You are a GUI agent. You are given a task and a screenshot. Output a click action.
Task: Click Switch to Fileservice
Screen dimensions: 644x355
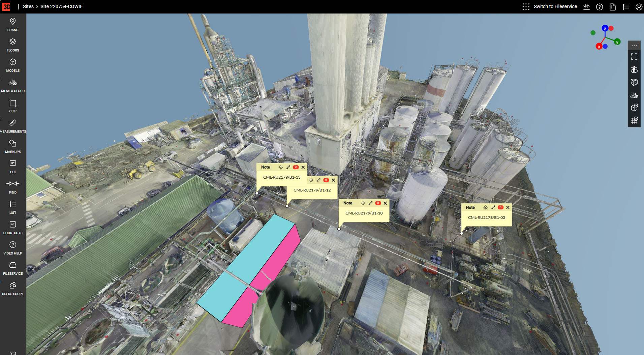click(555, 6)
